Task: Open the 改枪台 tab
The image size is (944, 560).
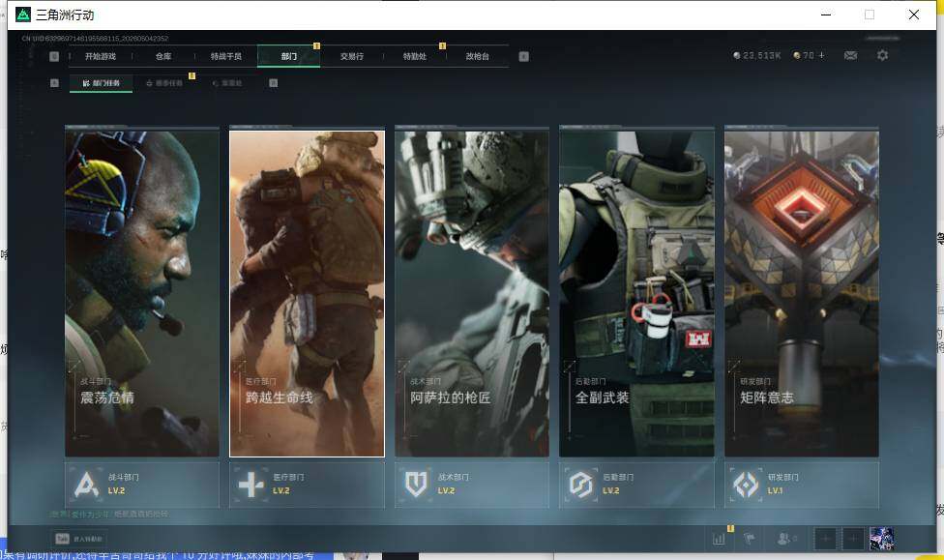Action: click(x=478, y=57)
